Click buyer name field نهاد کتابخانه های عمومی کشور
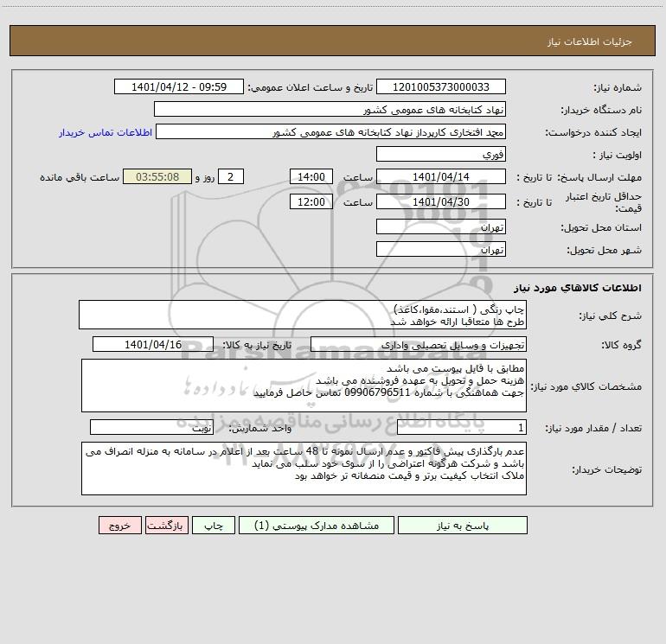 pos(330,109)
